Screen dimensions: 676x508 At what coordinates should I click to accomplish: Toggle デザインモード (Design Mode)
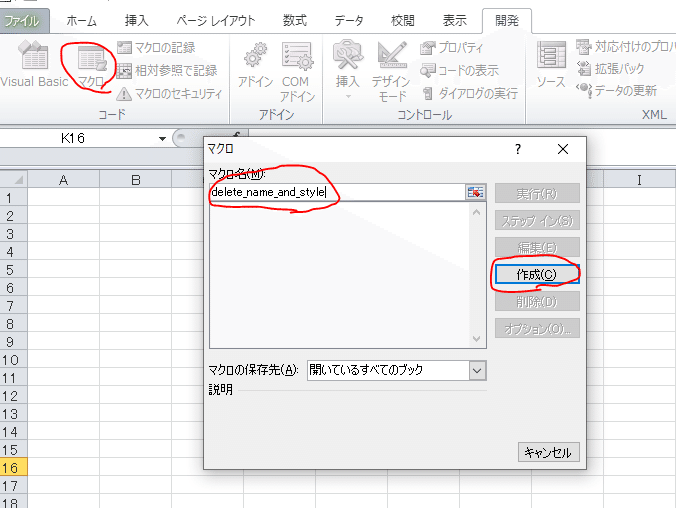tap(391, 72)
